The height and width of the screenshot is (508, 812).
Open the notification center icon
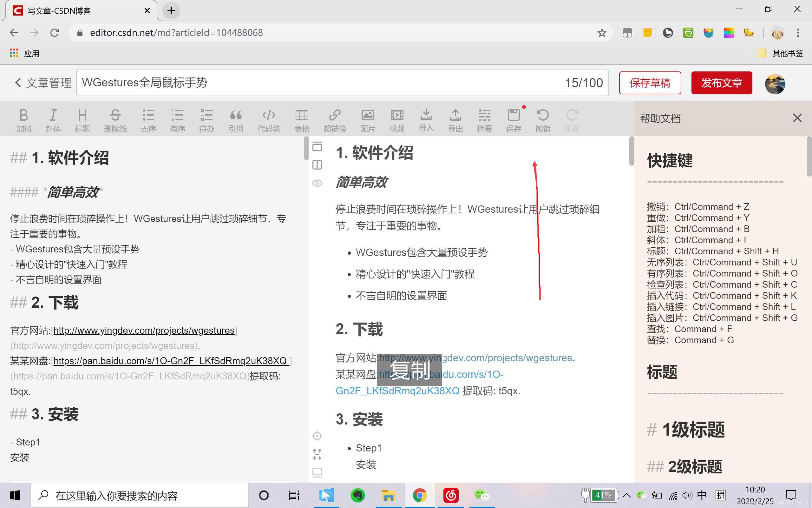point(791,495)
